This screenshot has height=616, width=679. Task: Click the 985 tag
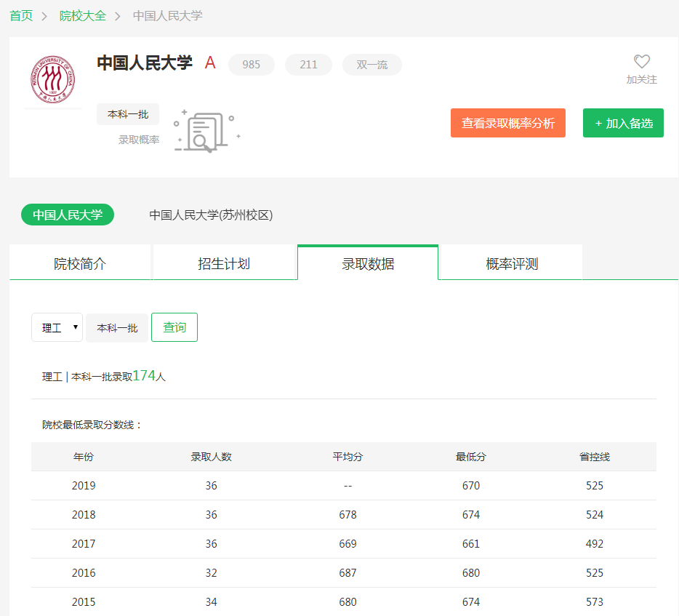pyautogui.click(x=252, y=65)
